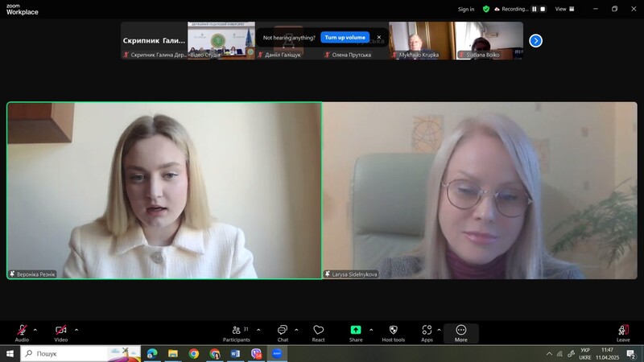This screenshot has height=362, width=644.
Task: Switch keyboard language УКР indicator
Action: click(x=585, y=353)
